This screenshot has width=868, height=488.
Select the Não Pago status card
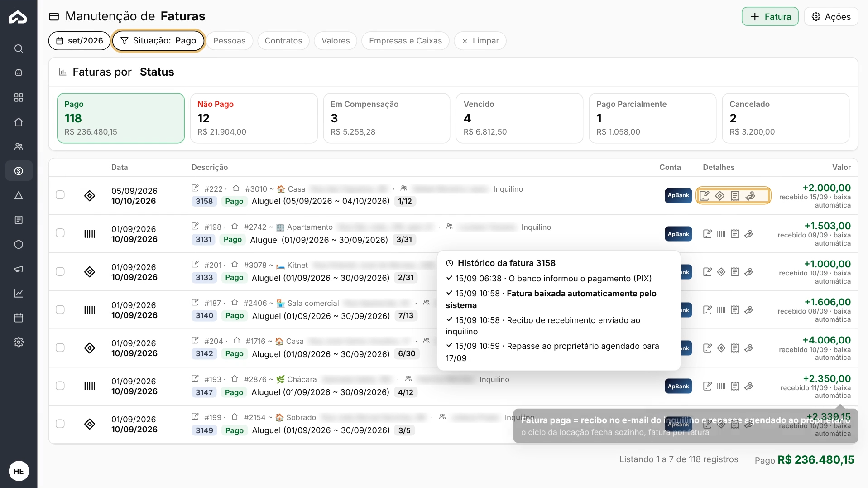254,118
